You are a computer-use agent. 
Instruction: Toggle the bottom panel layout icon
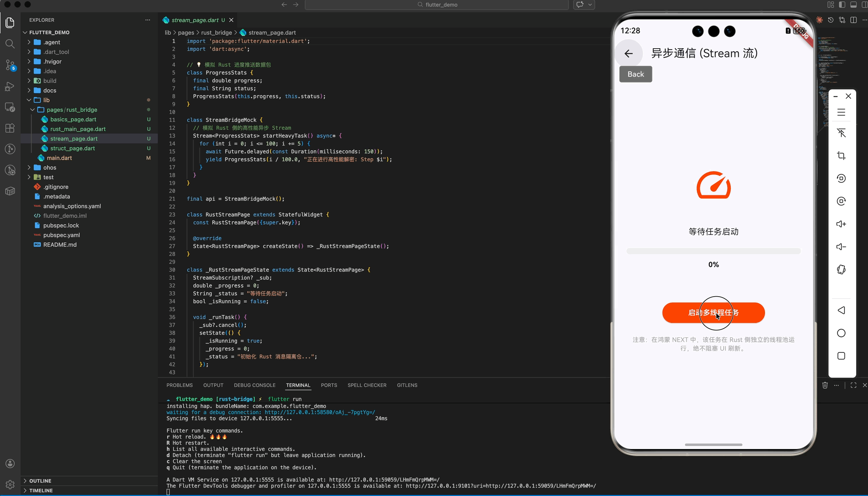click(853, 5)
